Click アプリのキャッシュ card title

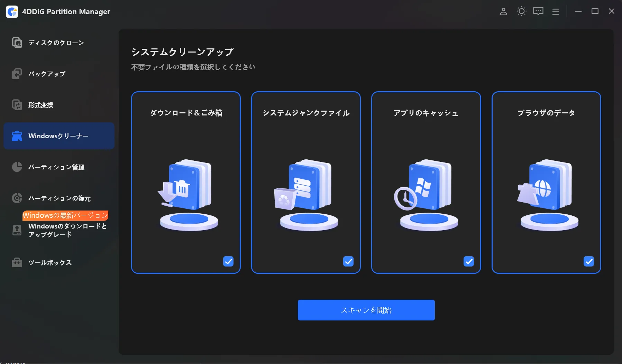(426, 113)
